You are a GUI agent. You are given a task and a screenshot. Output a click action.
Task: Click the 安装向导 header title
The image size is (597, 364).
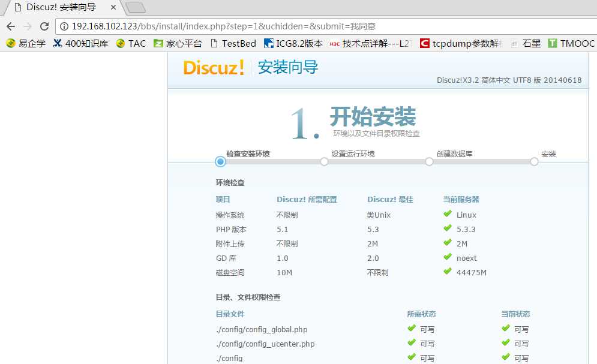(288, 67)
